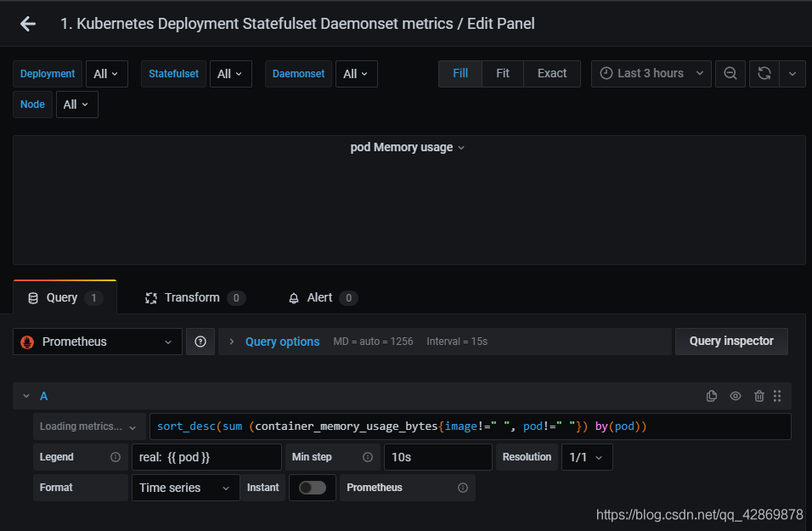812x531 pixels.
Task: Open the Format Time series dropdown
Action: (185, 488)
